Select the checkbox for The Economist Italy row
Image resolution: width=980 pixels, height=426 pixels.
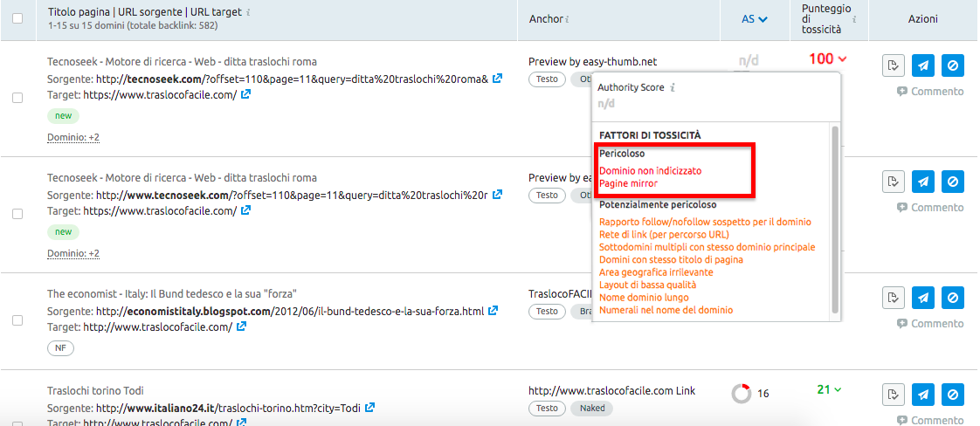[17, 320]
